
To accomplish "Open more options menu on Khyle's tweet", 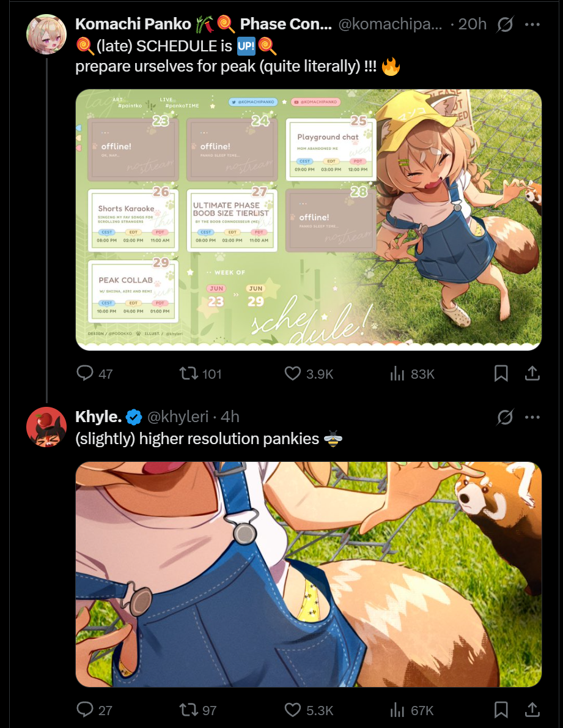I will [x=532, y=417].
